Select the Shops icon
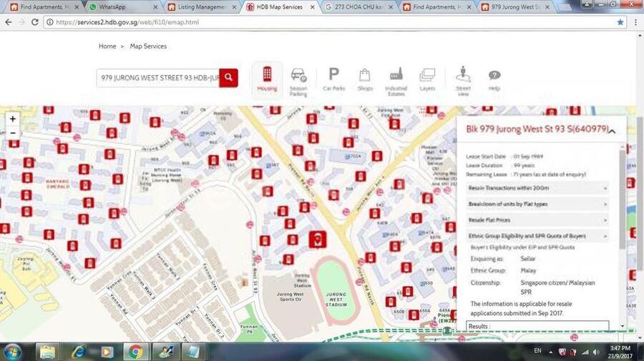644x361 pixels. pos(365,79)
